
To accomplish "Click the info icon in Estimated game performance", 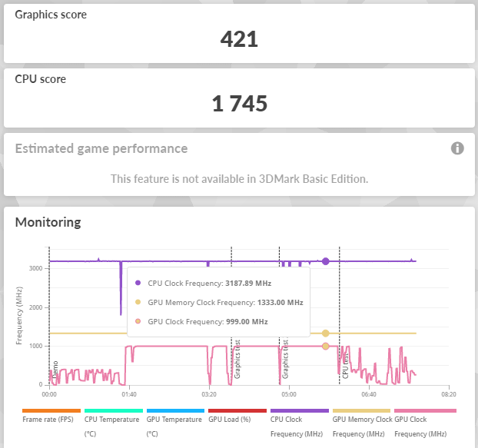I will (457, 148).
